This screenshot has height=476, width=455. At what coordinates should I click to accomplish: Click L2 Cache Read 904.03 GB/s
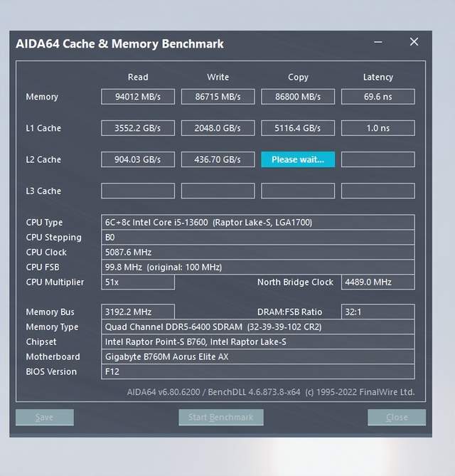coord(138,159)
